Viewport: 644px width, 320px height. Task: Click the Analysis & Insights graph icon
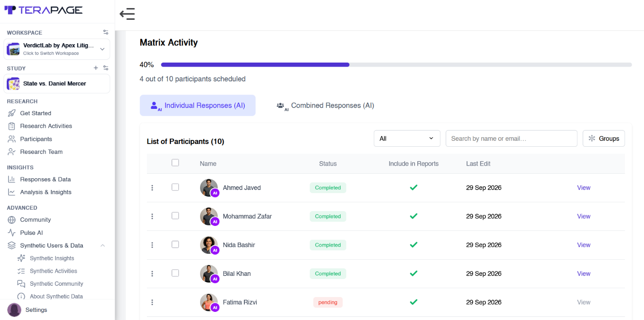(12, 192)
